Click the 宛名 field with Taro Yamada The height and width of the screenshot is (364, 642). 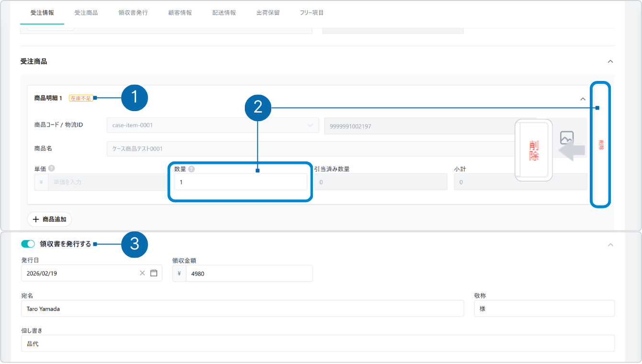tap(242, 309)
